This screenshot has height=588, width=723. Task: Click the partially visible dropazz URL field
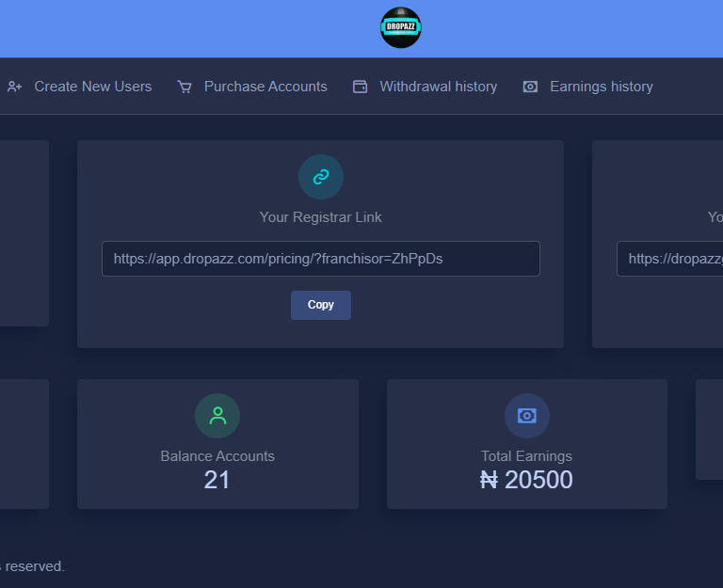(669, 259)
